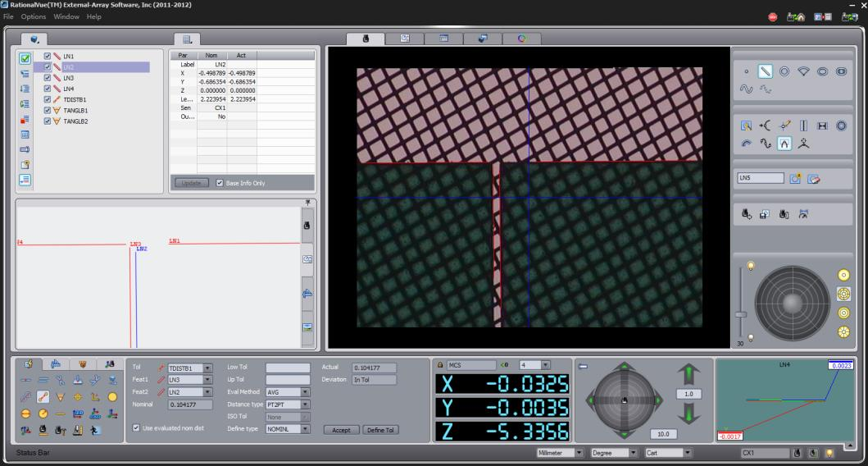868x466 pixels.
Task: Open the Cart coordinate type dropdown
Action: pyautogui.click(x=688, y=453)
